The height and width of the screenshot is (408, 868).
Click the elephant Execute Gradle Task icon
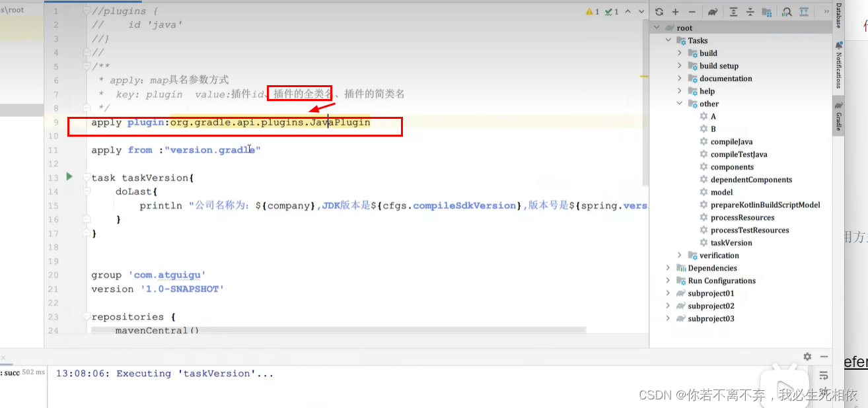713,12
